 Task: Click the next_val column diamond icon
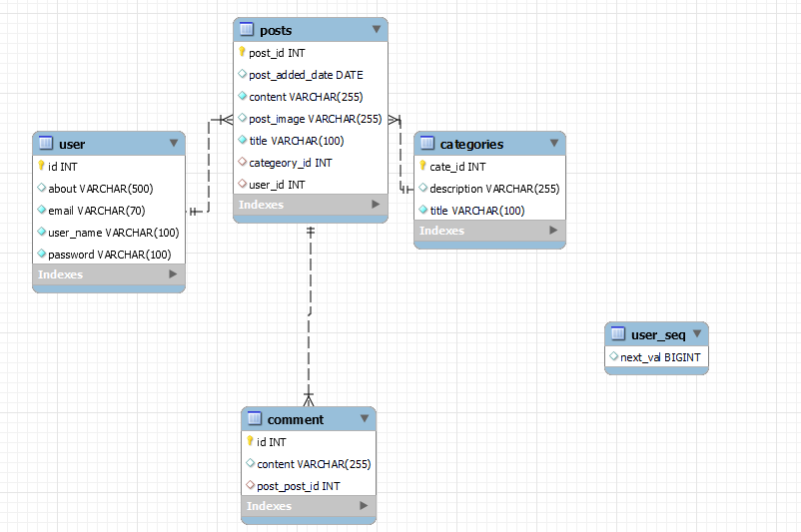coord(613,356)
